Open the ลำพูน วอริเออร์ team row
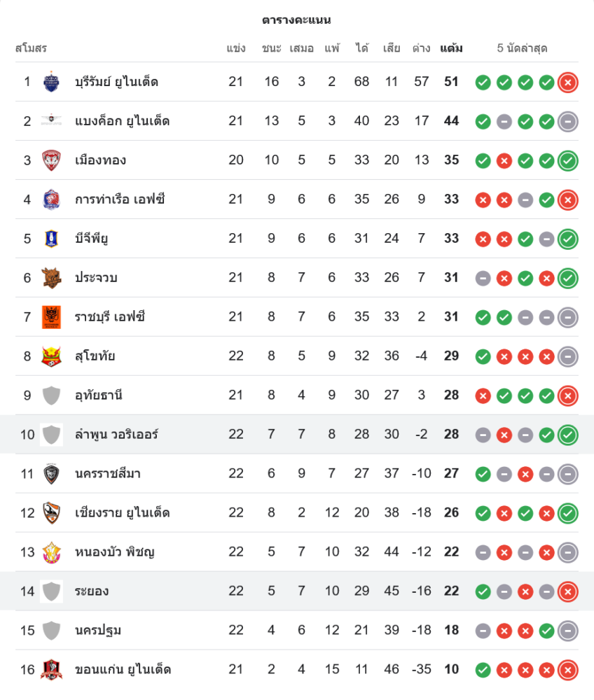Screen dimensions: 594x700 117,435
